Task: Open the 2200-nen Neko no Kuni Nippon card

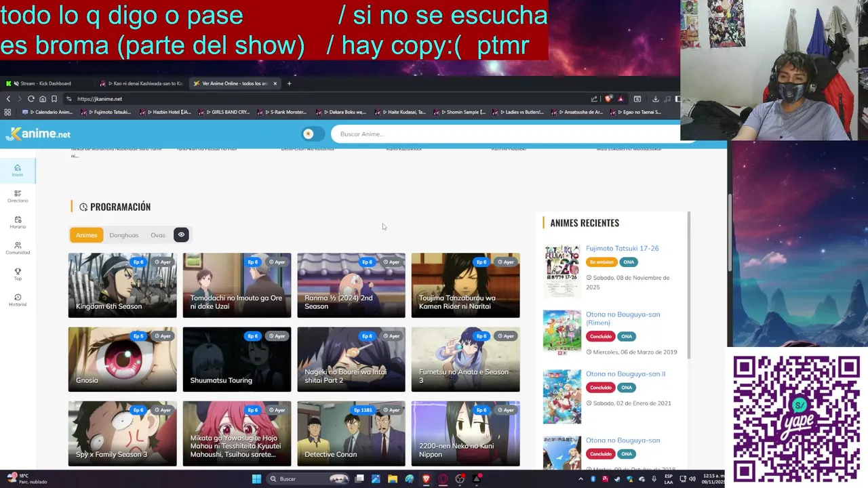Action: pos(465,434)
